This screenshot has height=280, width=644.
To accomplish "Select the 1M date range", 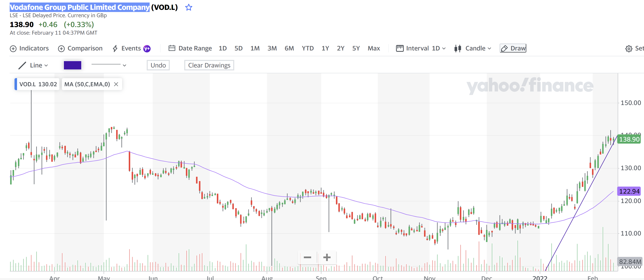I will (x=255, y=49).
